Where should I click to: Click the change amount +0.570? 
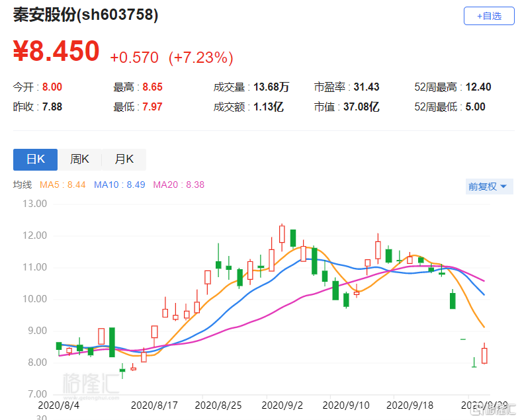(x=134, y=58)
